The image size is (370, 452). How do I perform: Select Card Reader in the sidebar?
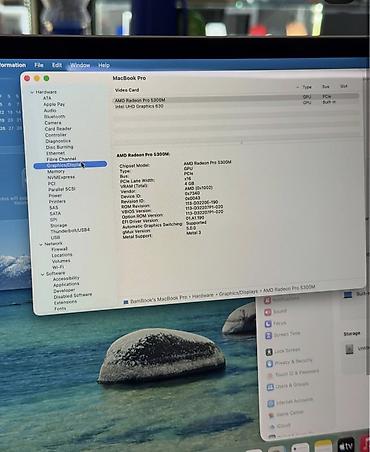58,129
